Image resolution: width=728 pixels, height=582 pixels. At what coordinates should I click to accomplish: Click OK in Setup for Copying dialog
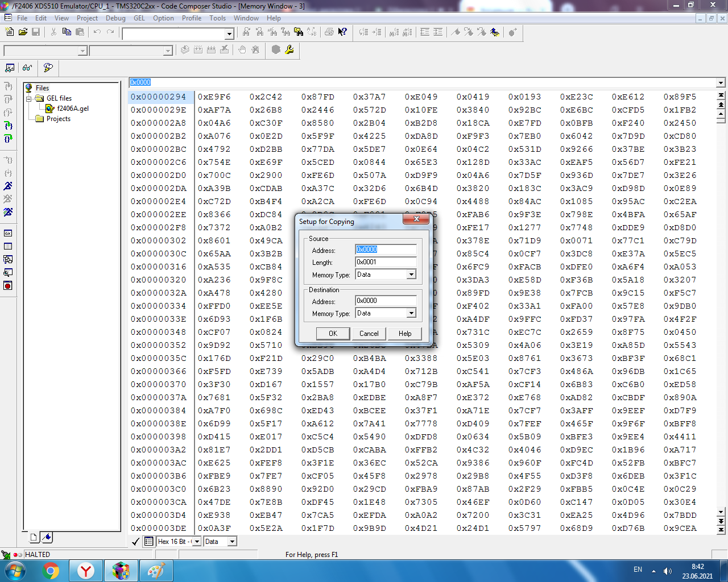click(333, 334)
